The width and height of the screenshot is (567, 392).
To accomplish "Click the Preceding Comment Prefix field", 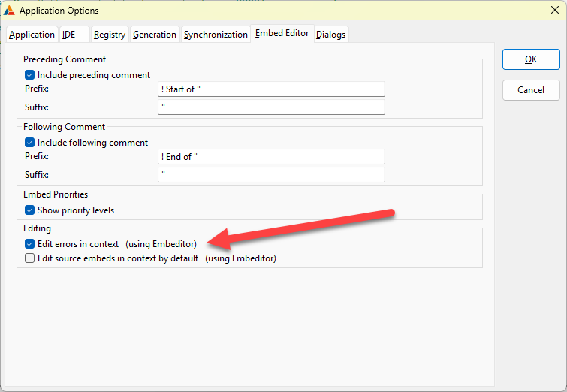I will coord(271,89).
